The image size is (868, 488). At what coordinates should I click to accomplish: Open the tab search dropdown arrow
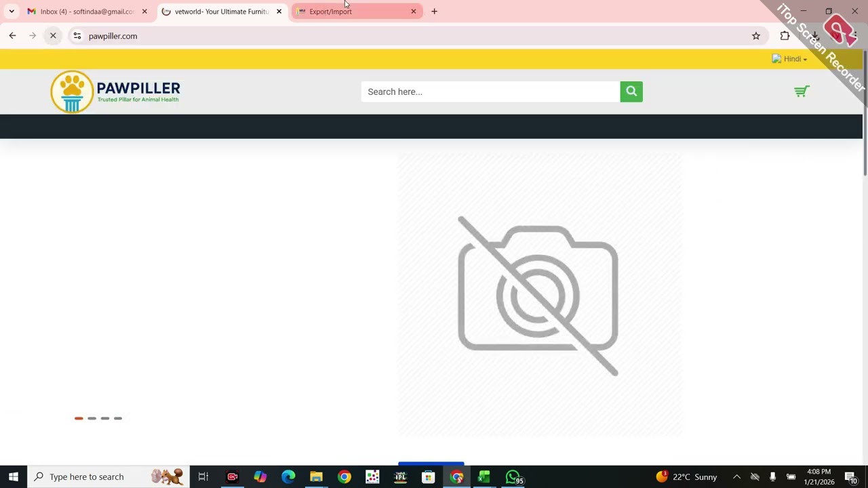coord(12,12)
